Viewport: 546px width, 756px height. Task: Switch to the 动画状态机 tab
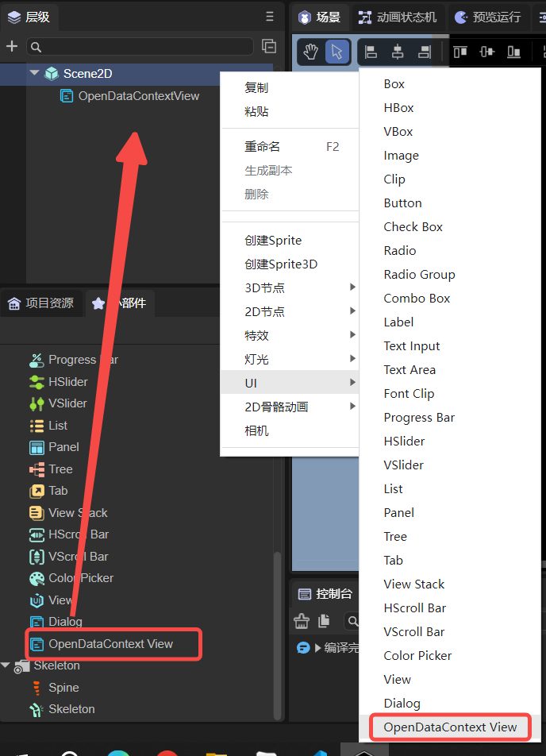[398, 17]
